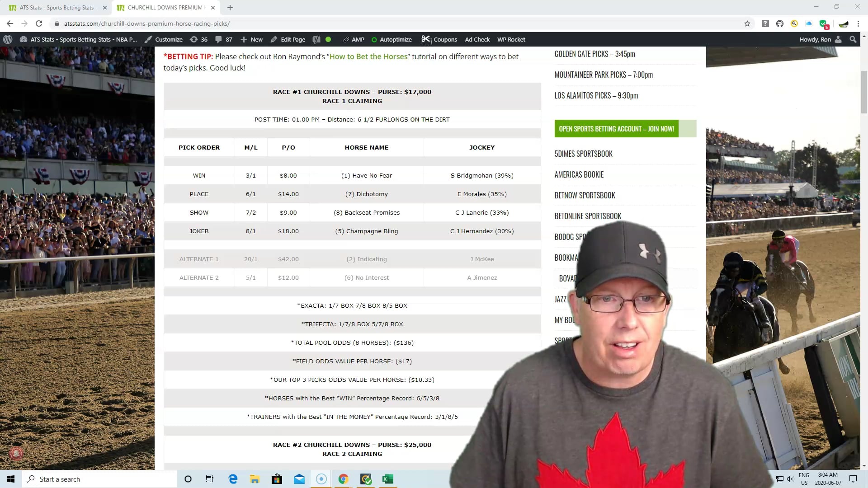Open Microsoft Store from the taskbar
This screenshot has width=868, height=488.
[277, 479]
